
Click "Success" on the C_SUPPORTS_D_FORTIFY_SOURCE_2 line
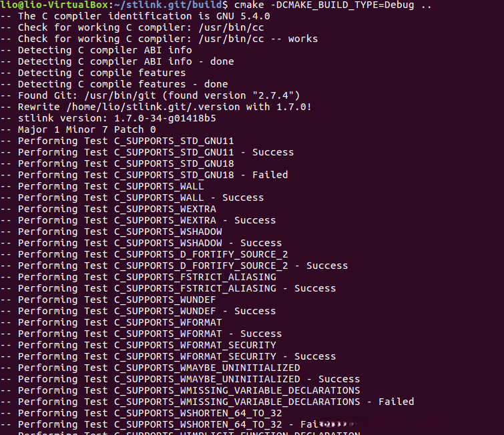327,266
